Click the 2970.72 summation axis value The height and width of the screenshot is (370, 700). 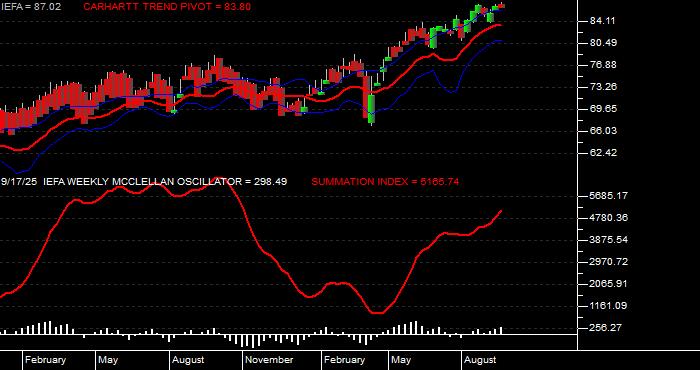(609, 262)
